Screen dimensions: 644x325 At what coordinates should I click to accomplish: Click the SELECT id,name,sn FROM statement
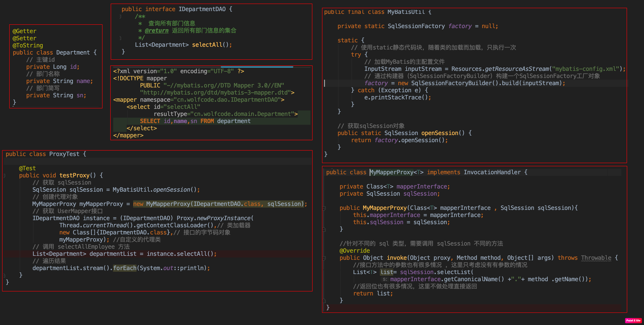[x=195, y=121]
